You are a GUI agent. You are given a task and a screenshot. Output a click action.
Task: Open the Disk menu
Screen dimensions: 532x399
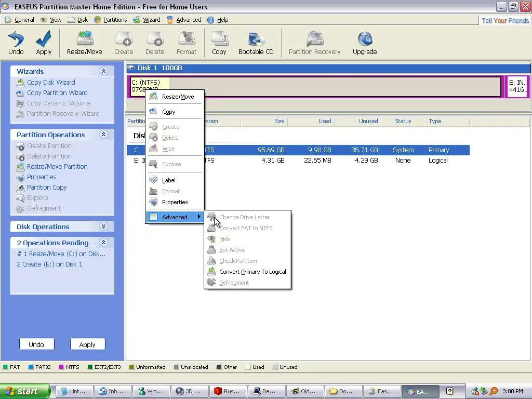pyautogui.click(x=78, y=20)
